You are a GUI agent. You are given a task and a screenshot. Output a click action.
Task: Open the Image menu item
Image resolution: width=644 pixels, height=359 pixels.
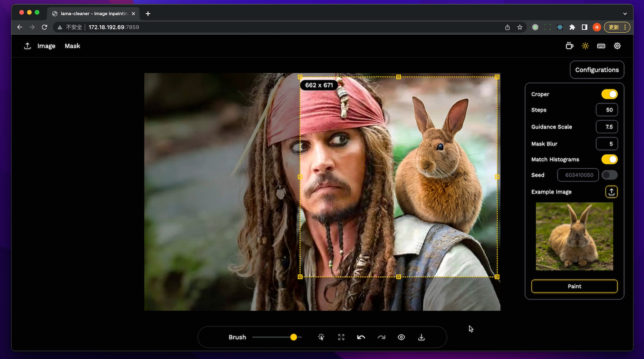pyautogui.click(x=46, y=46)
